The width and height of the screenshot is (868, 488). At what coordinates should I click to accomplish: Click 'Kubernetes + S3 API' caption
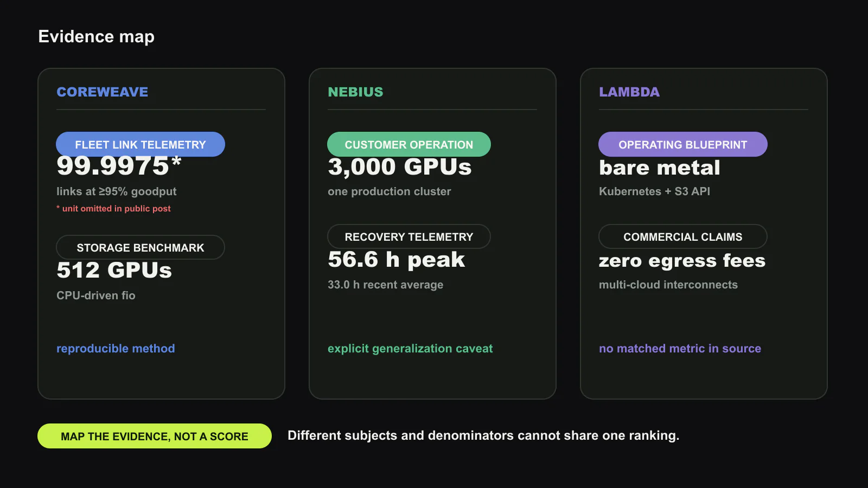point(654,191)
